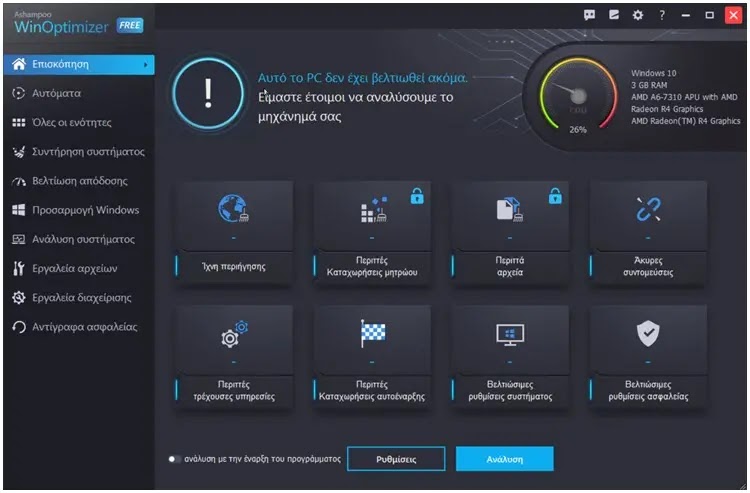Expand the Επισκόπηση arrow in sidebar

point(146,65)
